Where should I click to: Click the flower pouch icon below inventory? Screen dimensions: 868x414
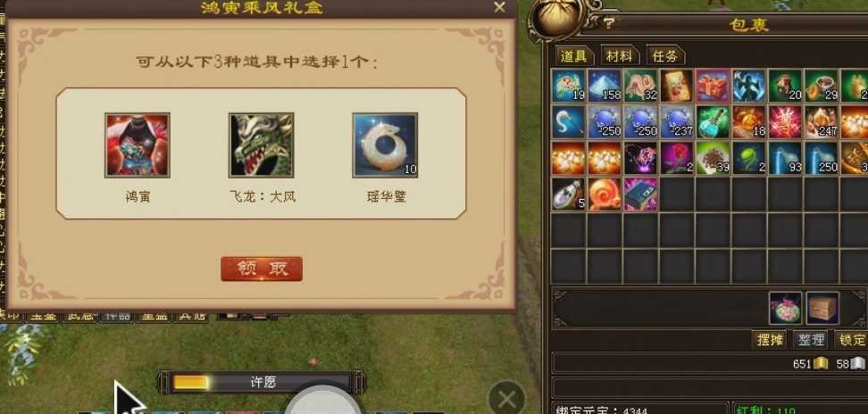[x=785, y=309]
